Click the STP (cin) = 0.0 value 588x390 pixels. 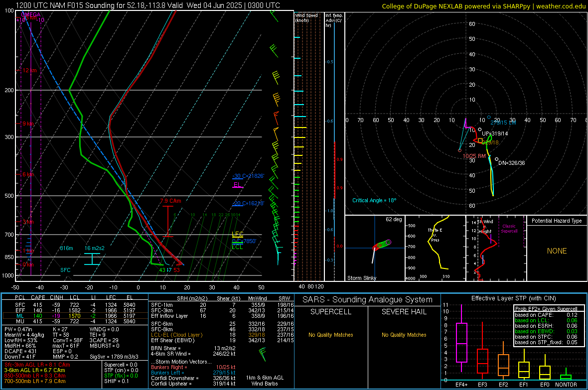coord(121,370)
